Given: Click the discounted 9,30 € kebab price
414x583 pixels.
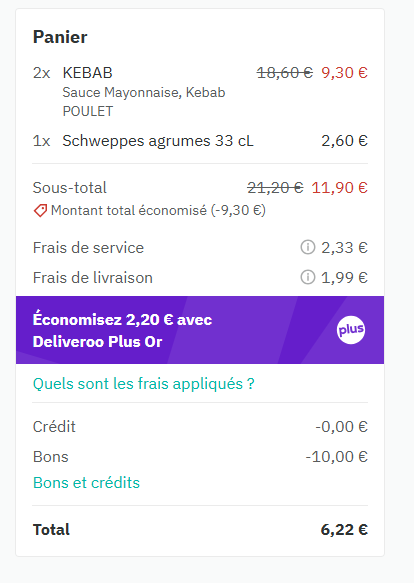Looking at the screenshot, I should click(344, 73).
